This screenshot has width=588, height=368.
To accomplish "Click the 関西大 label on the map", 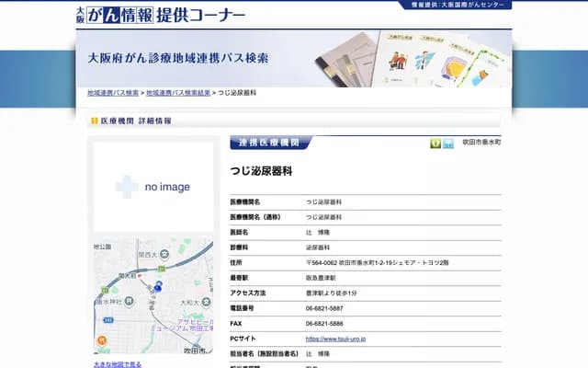I will 149,254.
